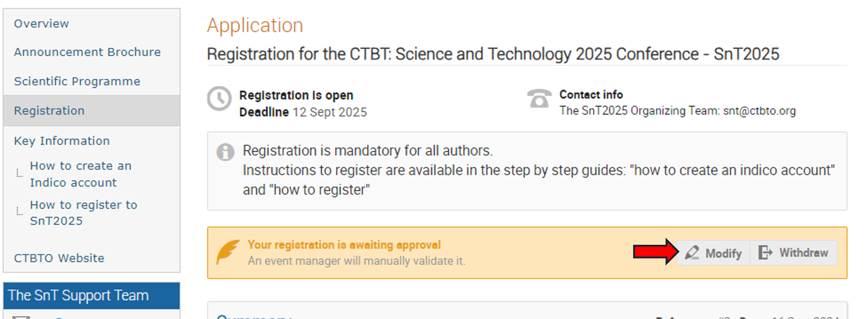Click the Application page heading
868x319 pixels.
pos(255,26)
